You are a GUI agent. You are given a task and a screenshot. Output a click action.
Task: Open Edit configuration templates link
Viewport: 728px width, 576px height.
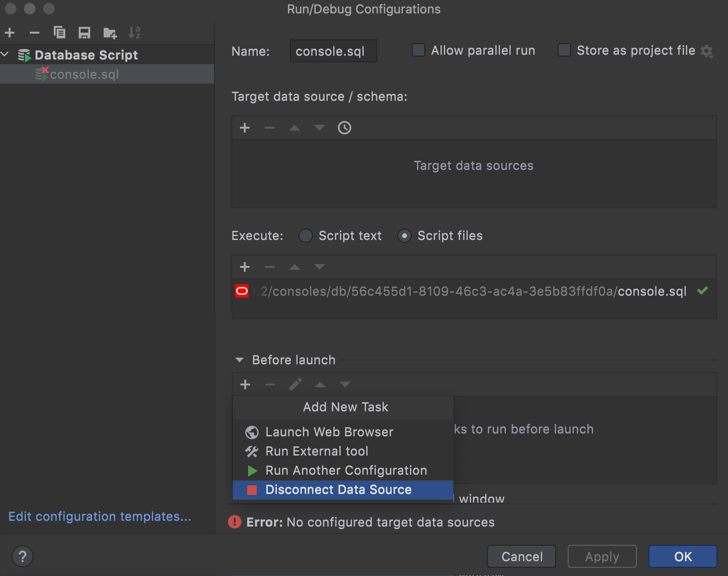[x=100, y=516]
